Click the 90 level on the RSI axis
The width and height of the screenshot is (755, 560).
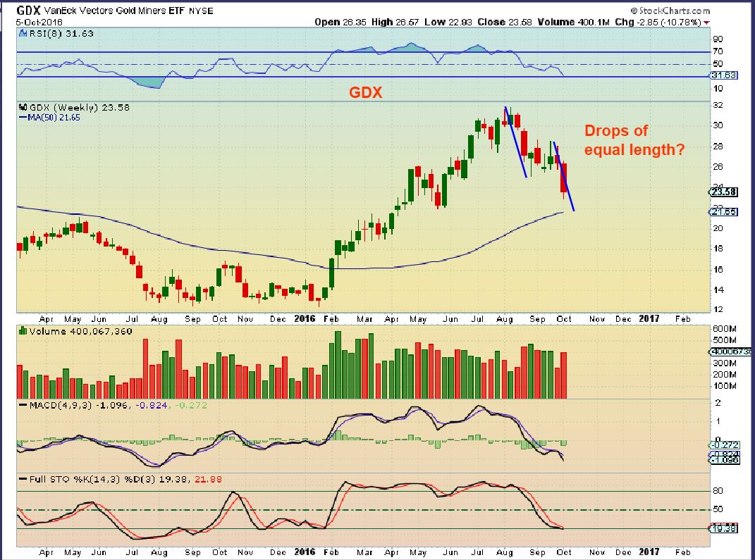pyautogui.click(x=718, y=39)
